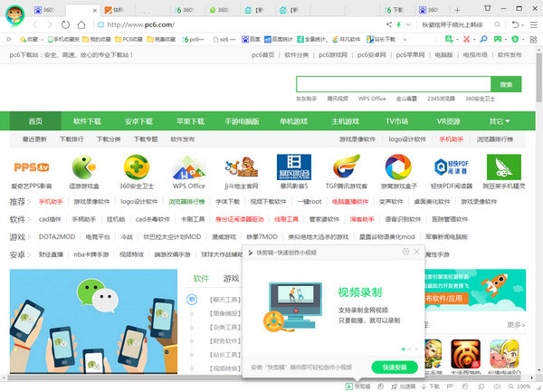The image size is (543, 392).
Task: Expand the address bar dropdown arrow
Action: point(408,24)
